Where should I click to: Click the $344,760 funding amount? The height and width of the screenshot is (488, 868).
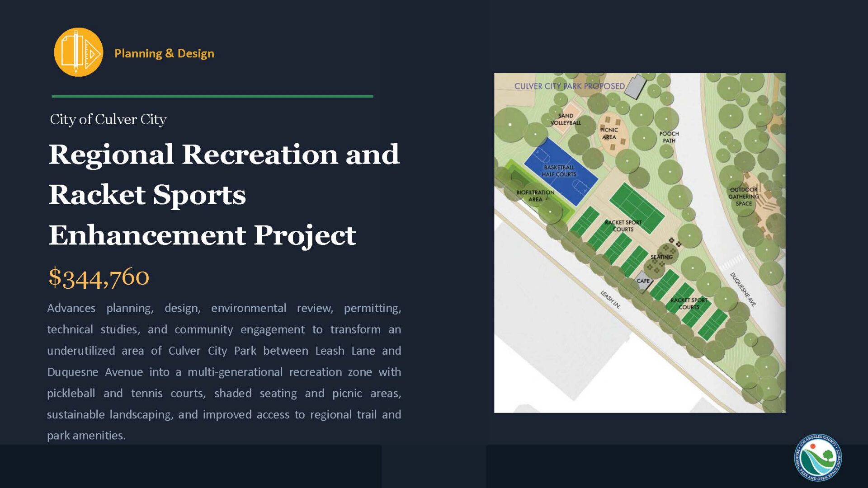click(x=99, y=277)
